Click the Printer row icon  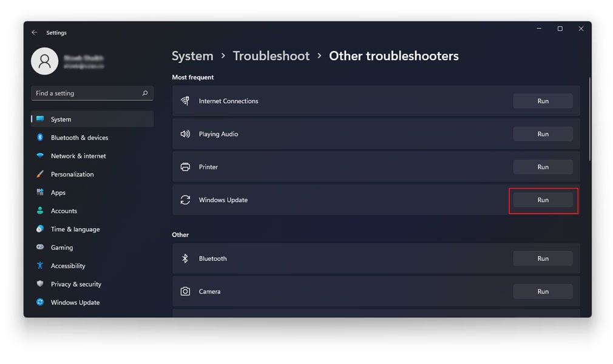pos(185,167)
